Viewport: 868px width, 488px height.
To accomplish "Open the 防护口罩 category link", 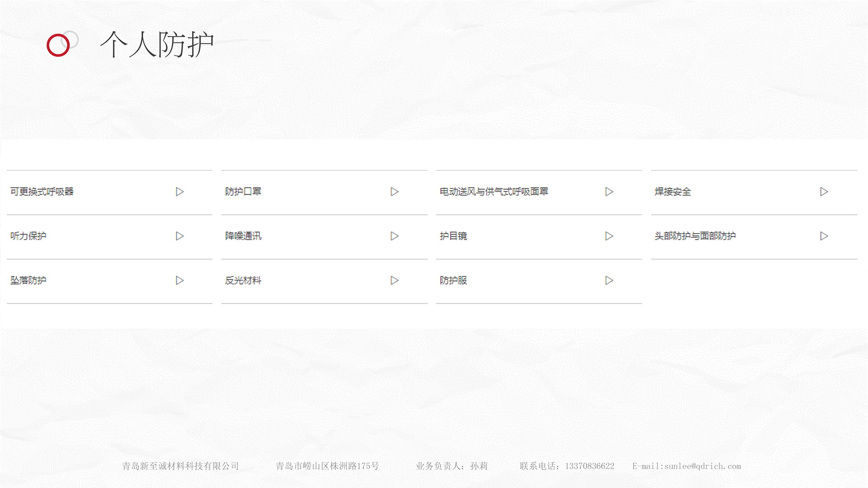I will point(243,192).
